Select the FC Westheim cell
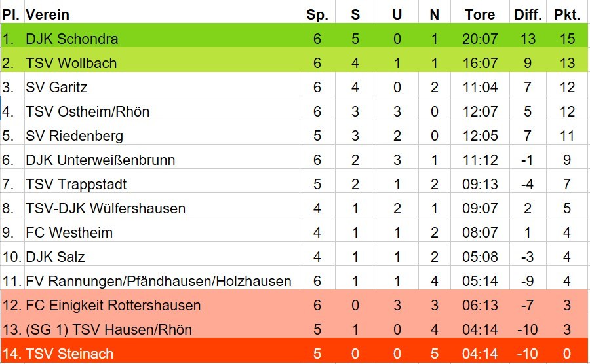Viewport: 590px width, 364px height. point(162,232)
